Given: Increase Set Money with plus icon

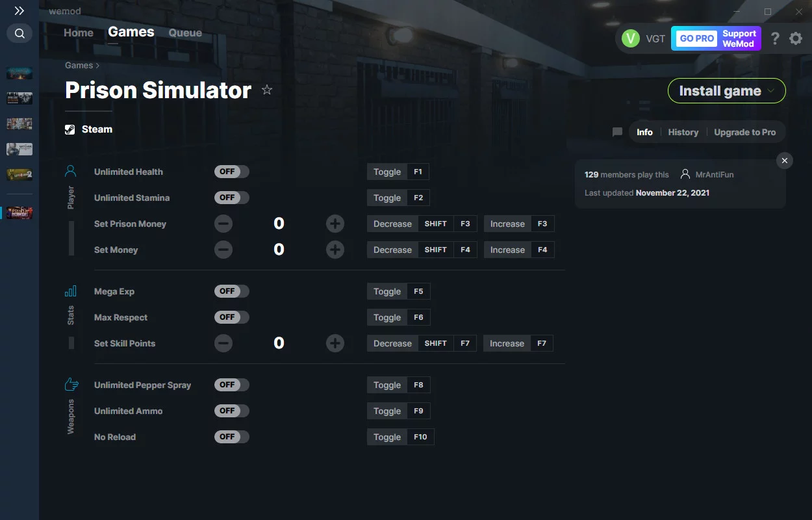Looking at the screenshot, I should point(335,250).
